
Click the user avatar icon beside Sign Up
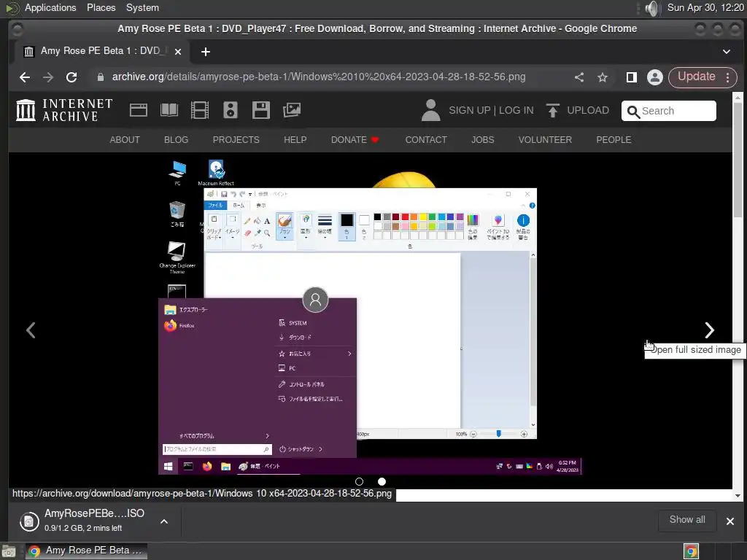pyautogui.click(x=430, y=110)
